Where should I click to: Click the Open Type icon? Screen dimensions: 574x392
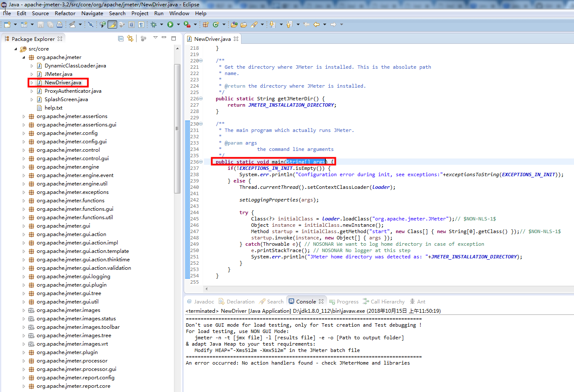(x=234, y=24)
